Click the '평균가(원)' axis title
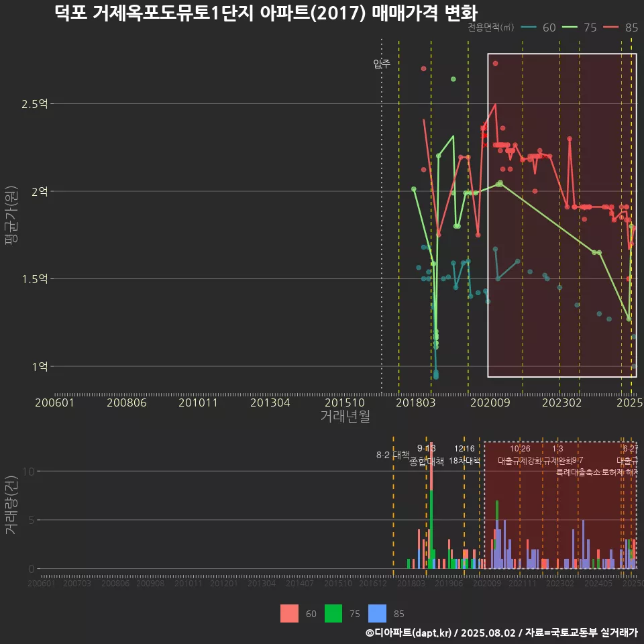The height and width of the screenshot is (644, 644). pyautogui.click(x=11, y=215)
